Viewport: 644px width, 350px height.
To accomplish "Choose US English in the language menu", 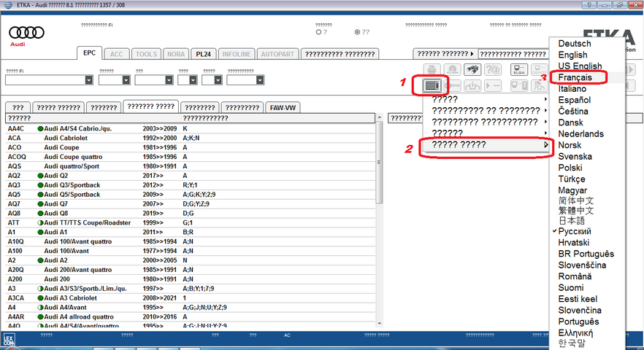I will [x=580, y=66].
